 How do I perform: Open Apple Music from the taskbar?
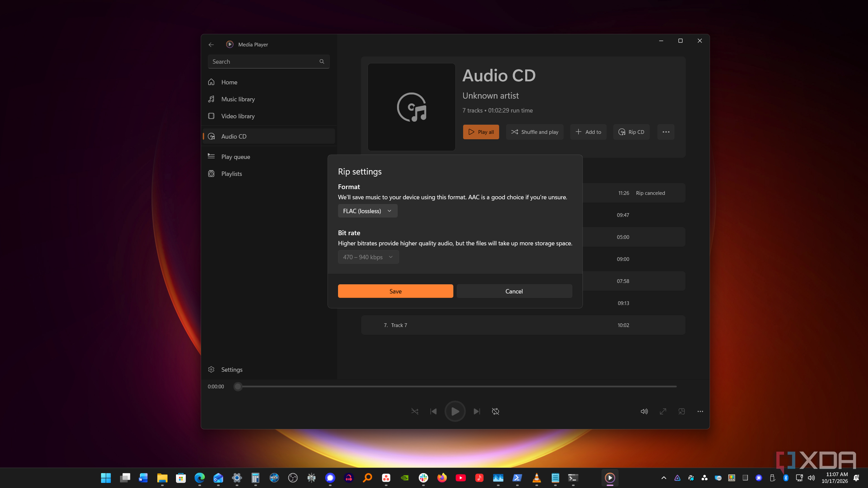(x=479, y=478)
